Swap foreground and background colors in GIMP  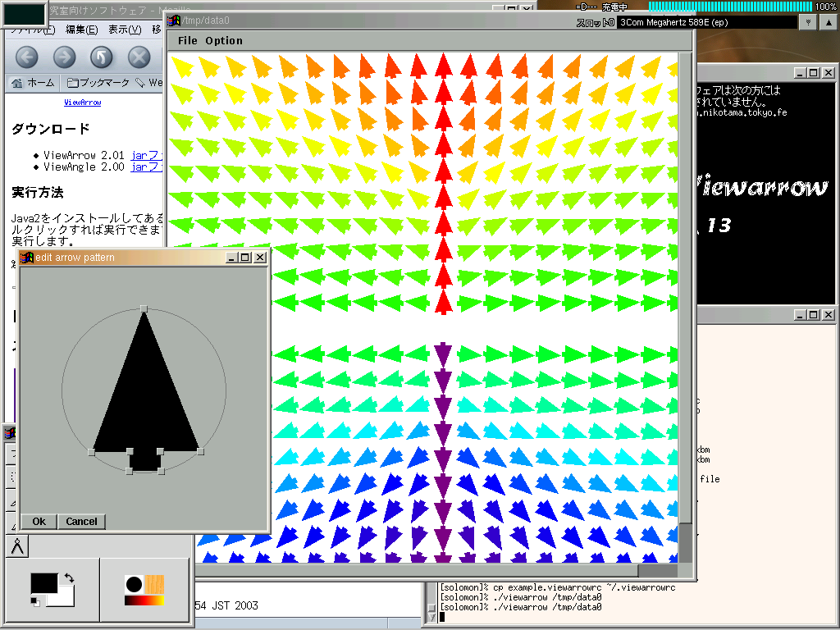[x=69, y=578]
